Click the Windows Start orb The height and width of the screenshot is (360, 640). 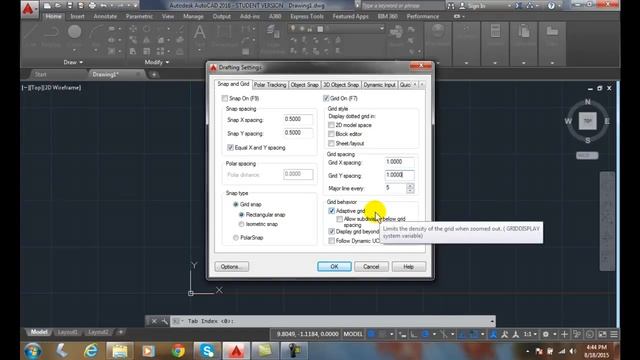click(x=33, y=351)
